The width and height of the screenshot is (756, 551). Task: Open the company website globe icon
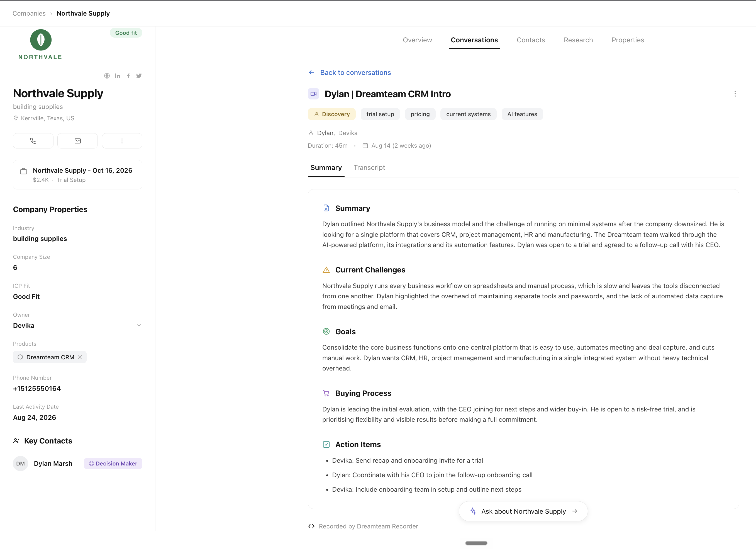pyautogui.click(x=107, y=76)
